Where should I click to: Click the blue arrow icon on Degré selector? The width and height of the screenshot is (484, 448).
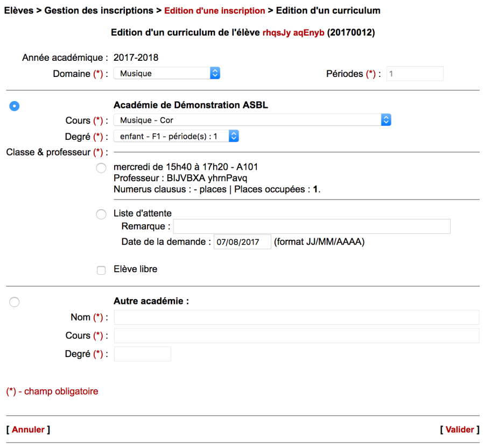pos(233,136)
